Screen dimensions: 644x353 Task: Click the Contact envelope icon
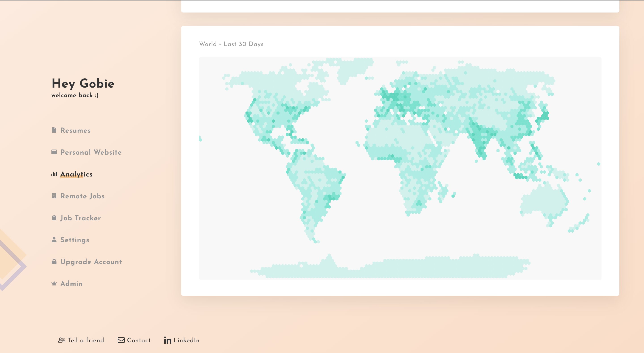[x=121, y=340]
